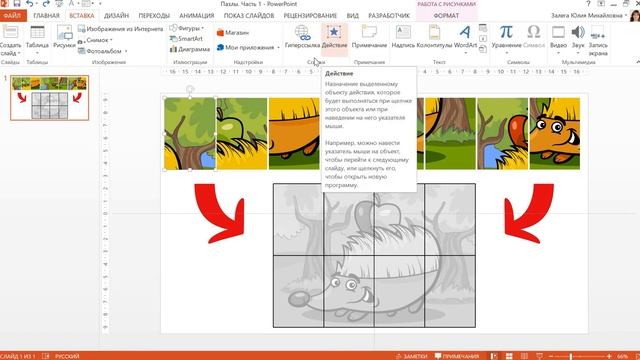
Task: Toggle the ПРИМЕЧАНИЯ comments pane
Action: click(x=457, y=356)
